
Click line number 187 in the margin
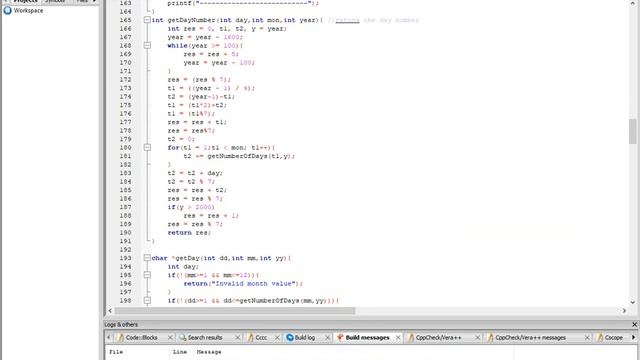coord(125,207)
